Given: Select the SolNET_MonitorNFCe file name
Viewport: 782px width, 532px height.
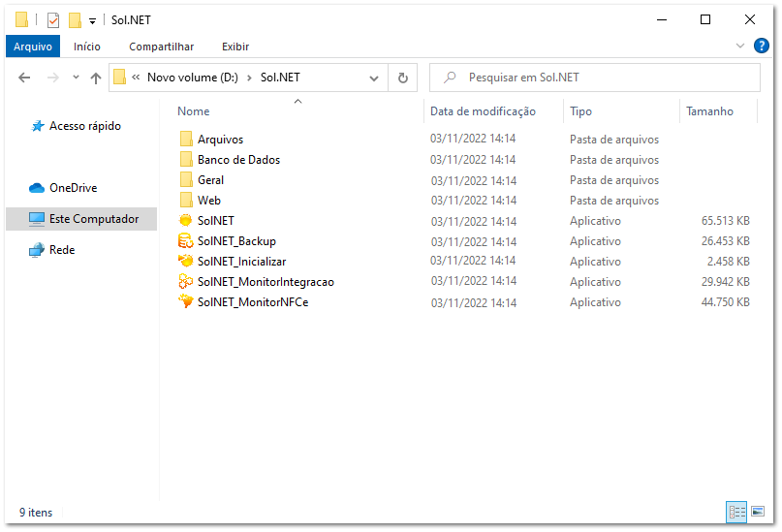Looking at the screenshot, I should pyautogui.click(x=253, y=302).
